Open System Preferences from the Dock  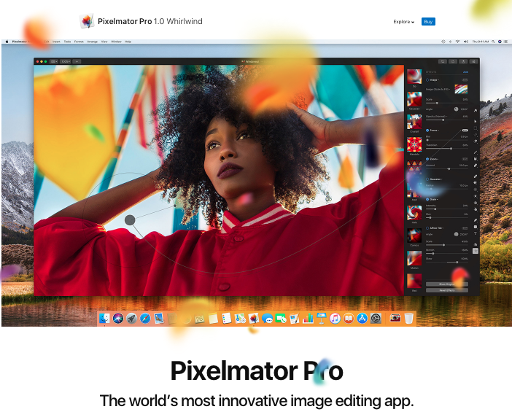pyautogui.click(x=376, y=318)
